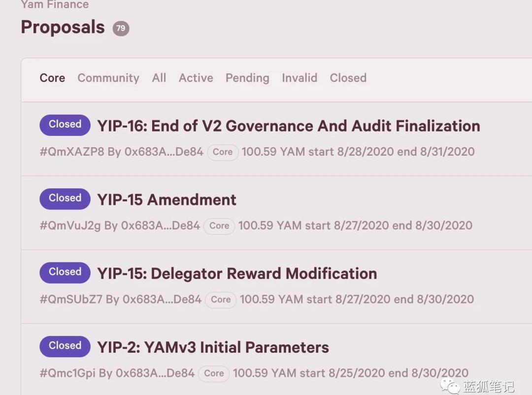Click Closed status badge on YIP-16

65,125
